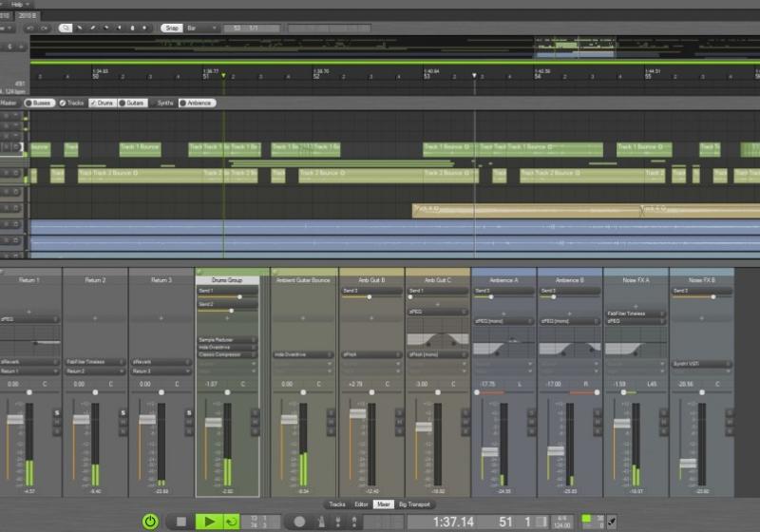This screenshot has height=532, width=760.
Task: Open the Help menu
Action: [18, 4]
